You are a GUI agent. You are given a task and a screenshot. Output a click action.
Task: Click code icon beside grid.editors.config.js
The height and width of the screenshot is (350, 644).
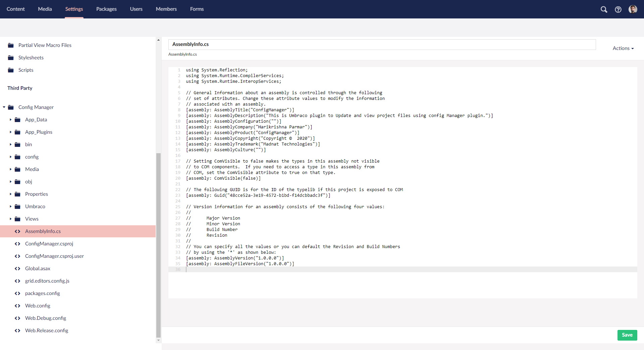pos(17,281)
